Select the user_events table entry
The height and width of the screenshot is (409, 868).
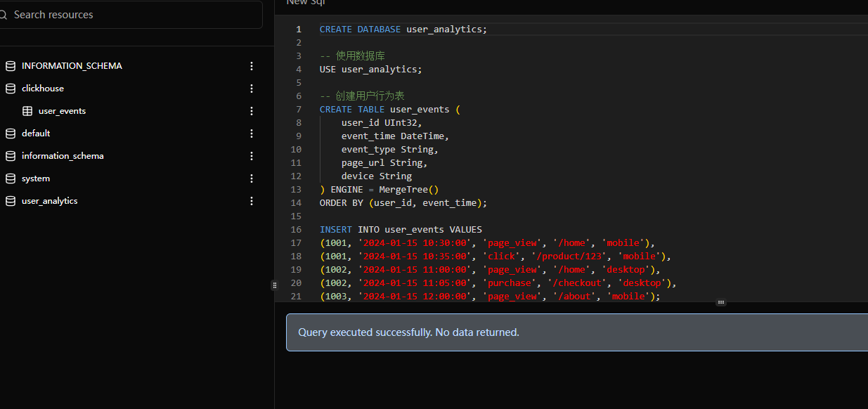(x=62, y=111)
